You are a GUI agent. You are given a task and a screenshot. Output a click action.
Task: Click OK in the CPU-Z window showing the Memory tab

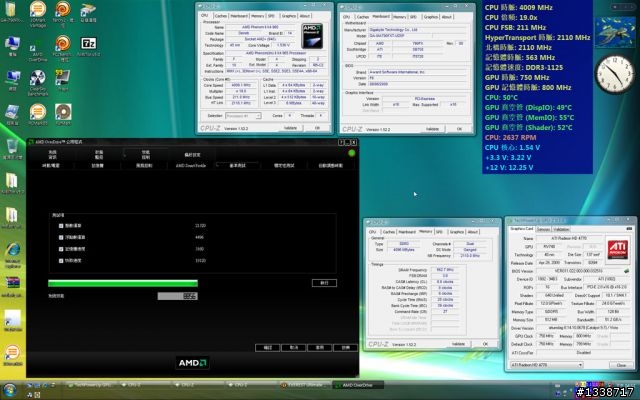tap(485, 344)
